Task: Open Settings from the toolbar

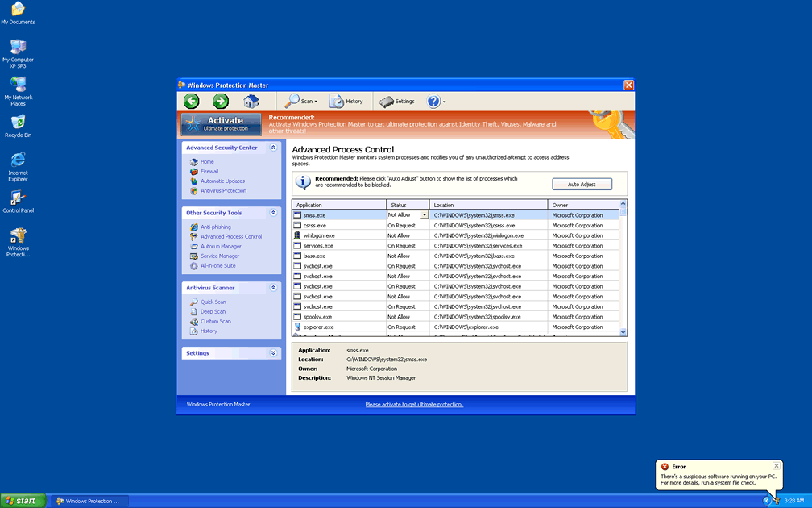Action: tap(396, 102)
